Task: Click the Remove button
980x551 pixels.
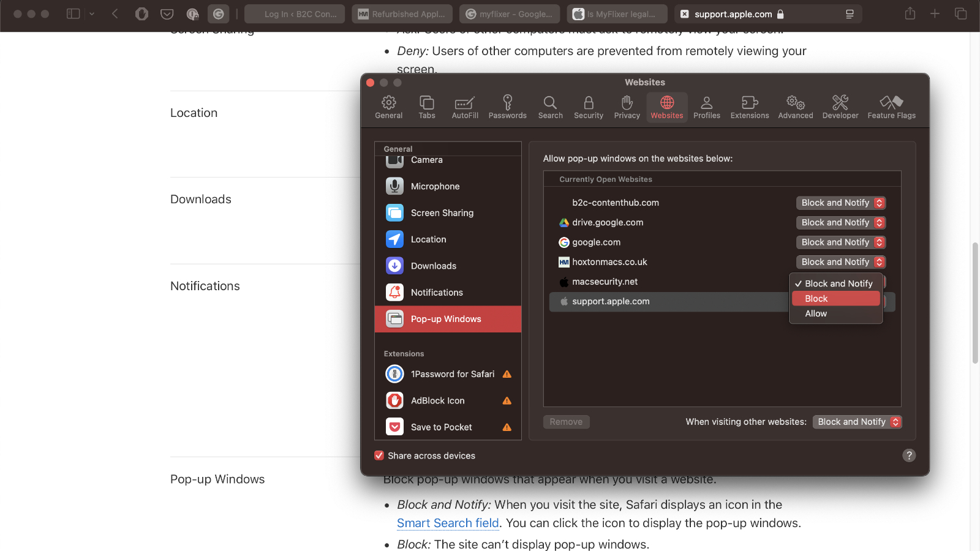Action: click(566, 422)
